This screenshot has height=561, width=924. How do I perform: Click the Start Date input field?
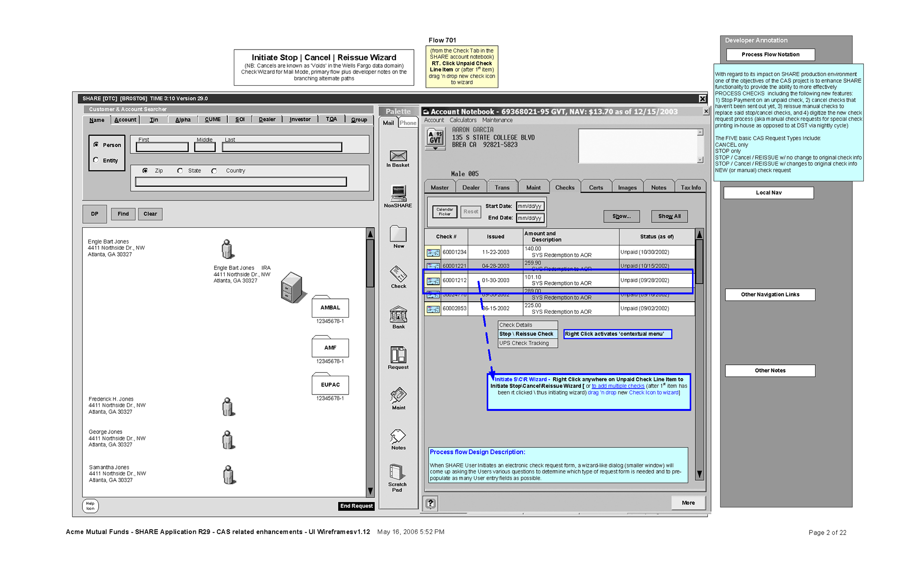point(530,206)
